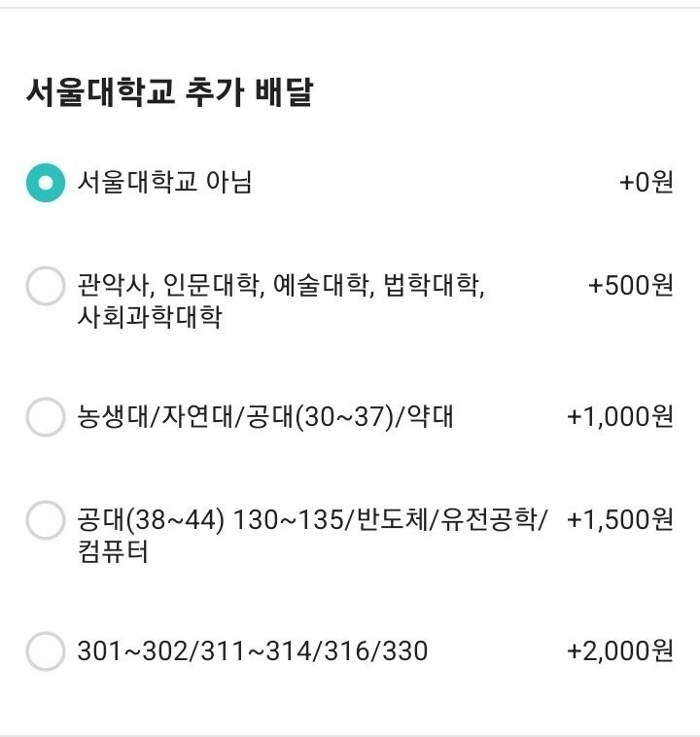Image resolution: width=700 pixels, height=737 pixels.
Task: Click the +2,000원 price
Action: (619, 650)
